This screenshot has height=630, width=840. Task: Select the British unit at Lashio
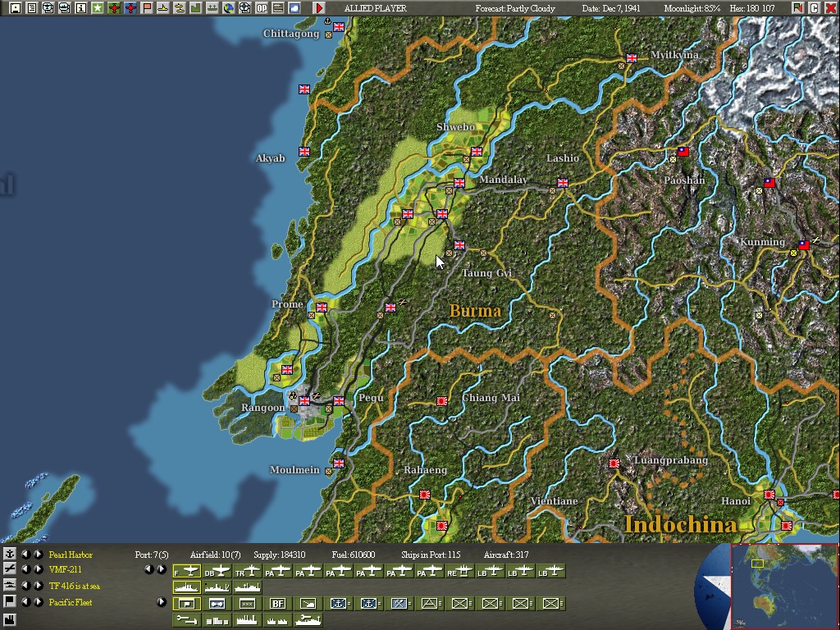(563, 183)
